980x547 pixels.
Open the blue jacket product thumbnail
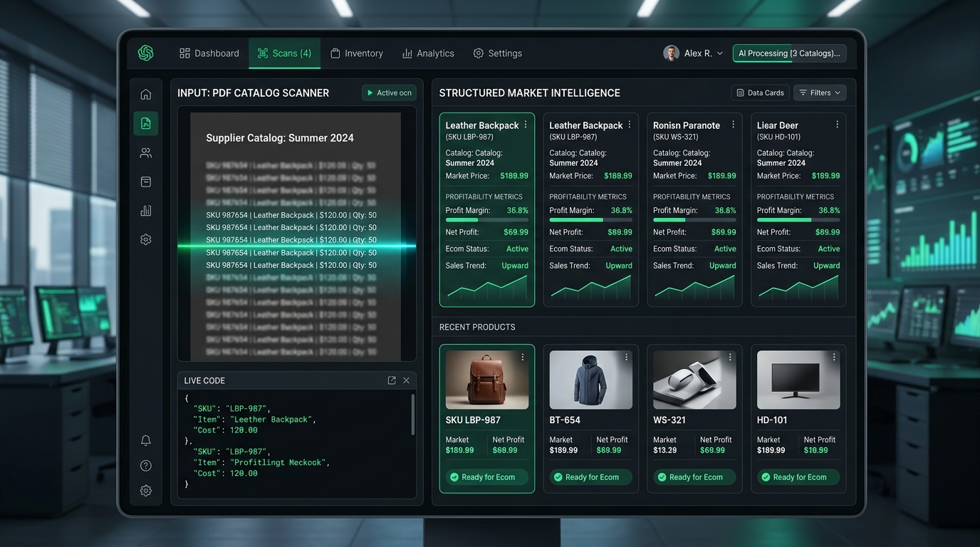591,380
